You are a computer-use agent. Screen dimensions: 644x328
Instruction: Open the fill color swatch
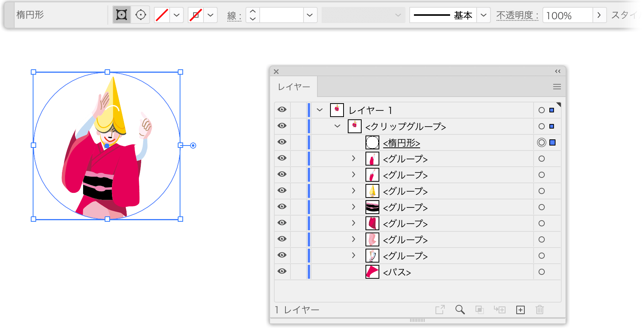click(162, 15)
